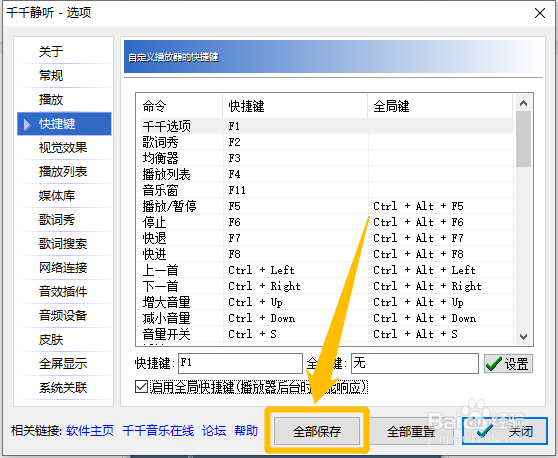Select the 上一首 command row
Image resolution: width=558 pixels, height=458 pixels.
325,270
